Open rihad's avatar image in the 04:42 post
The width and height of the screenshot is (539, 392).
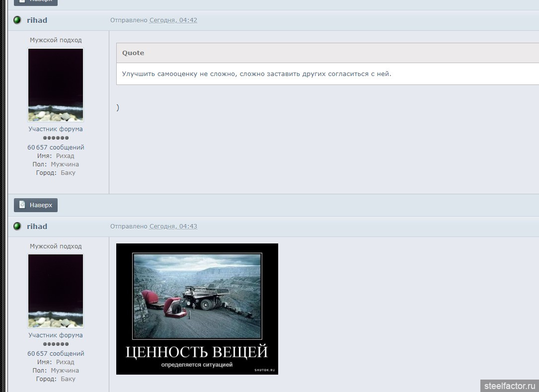coord(56,85)
